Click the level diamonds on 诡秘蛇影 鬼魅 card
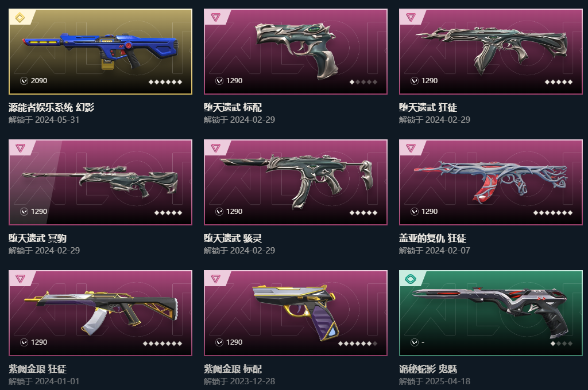588x390 pixels. click(562, 343)
